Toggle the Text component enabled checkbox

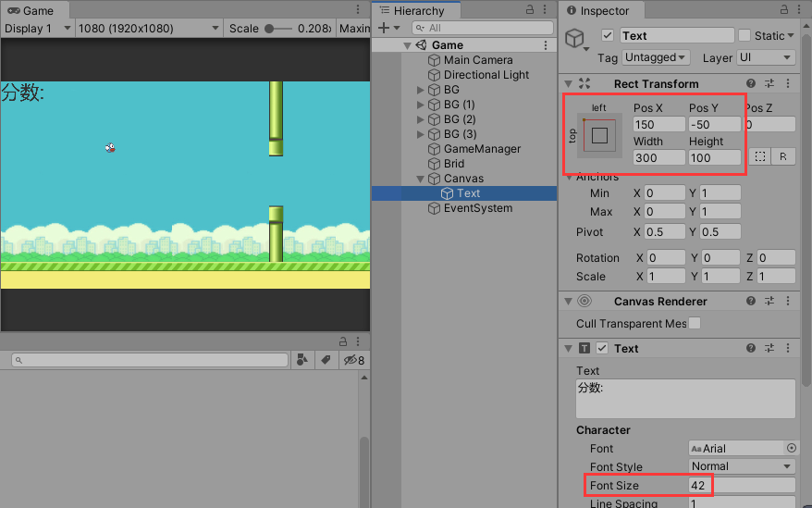pos(602,348)
